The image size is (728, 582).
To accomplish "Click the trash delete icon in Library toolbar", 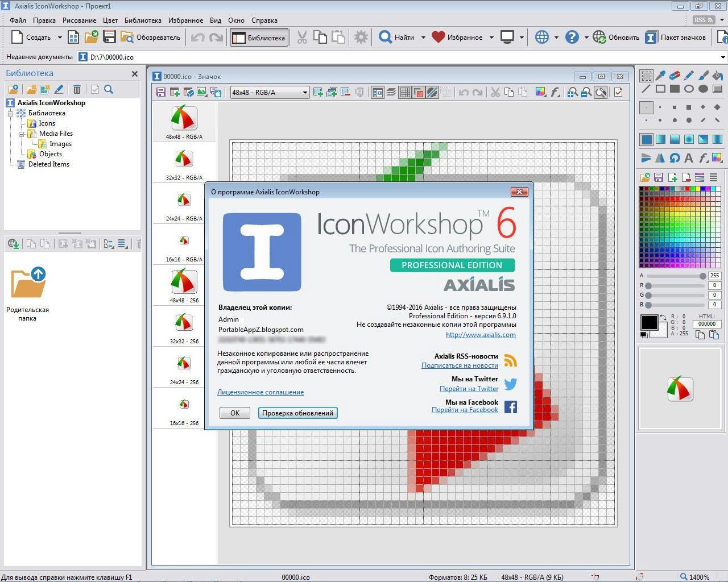I will [77, 89].
